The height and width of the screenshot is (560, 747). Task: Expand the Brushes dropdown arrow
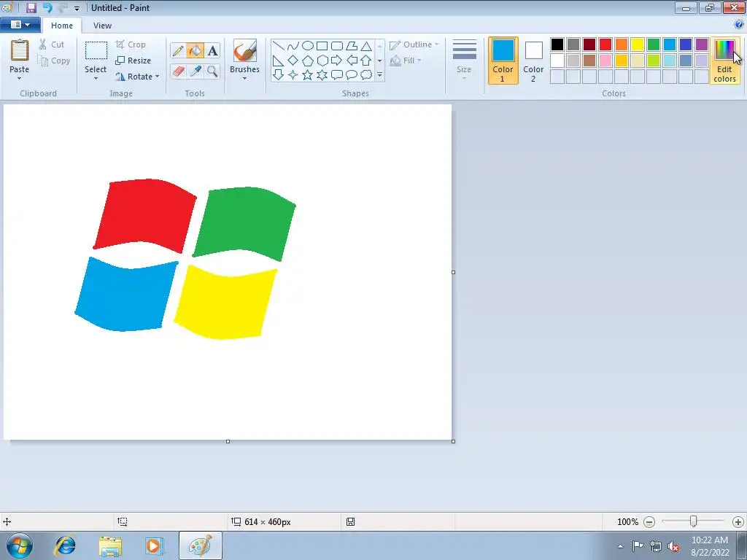(x=244, y=79)
